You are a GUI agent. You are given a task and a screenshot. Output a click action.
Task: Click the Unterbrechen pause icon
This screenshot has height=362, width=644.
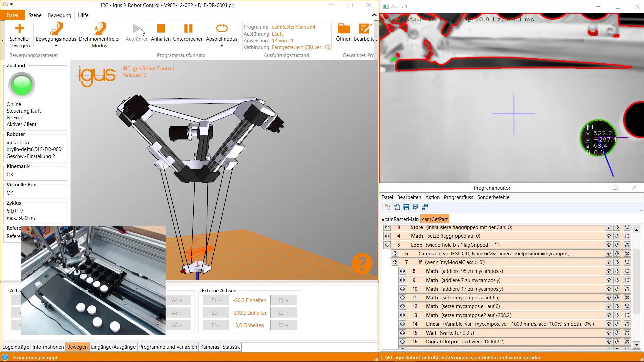coord(188,28)
